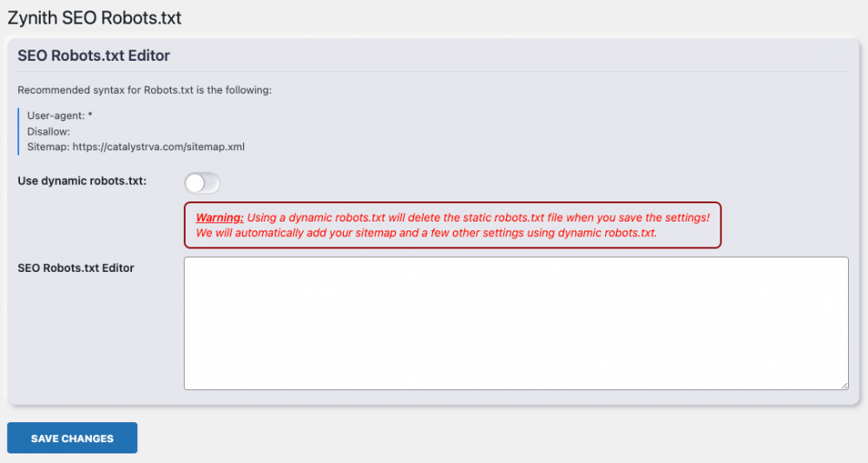Select the Disallow: example line
Viewport: 868px width, 463px height.
(49, 131)
